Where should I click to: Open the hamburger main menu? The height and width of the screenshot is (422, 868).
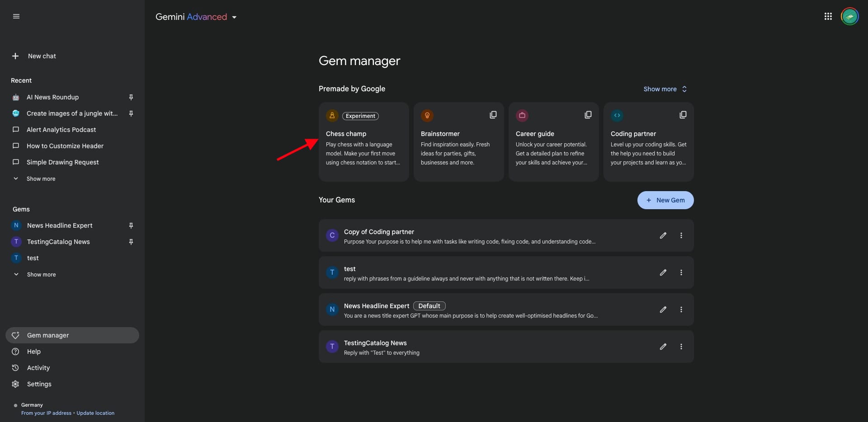(x=16, y=16)
